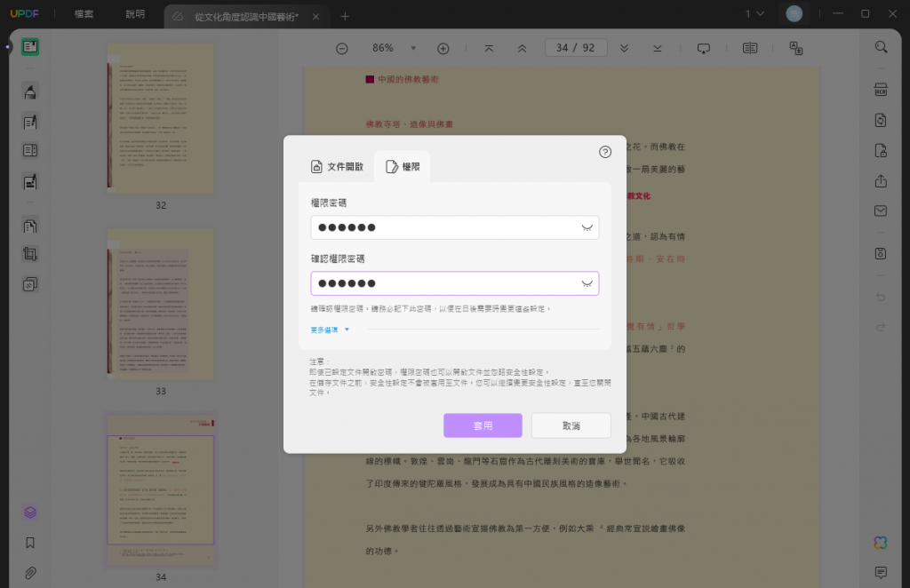910x588 pixels.
Task: Open the comments panel icon at bottom right
Action: [881, 573]
